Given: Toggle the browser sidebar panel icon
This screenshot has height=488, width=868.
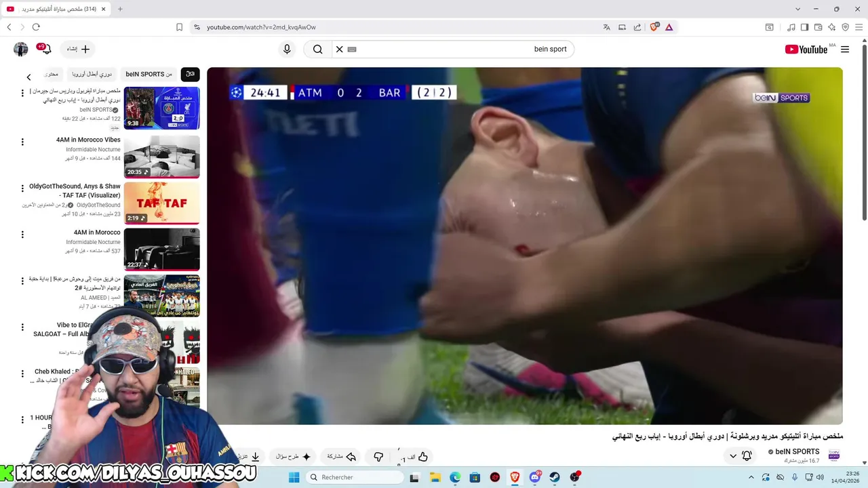Looking at the screenshot, I should coord(804,27).
